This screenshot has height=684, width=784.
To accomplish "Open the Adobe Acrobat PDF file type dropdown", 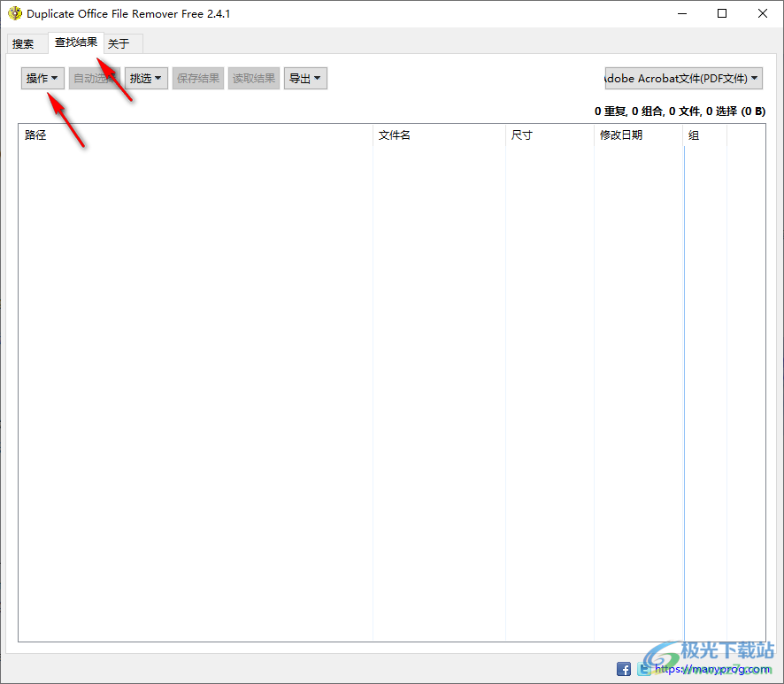I will pos(682,78).
